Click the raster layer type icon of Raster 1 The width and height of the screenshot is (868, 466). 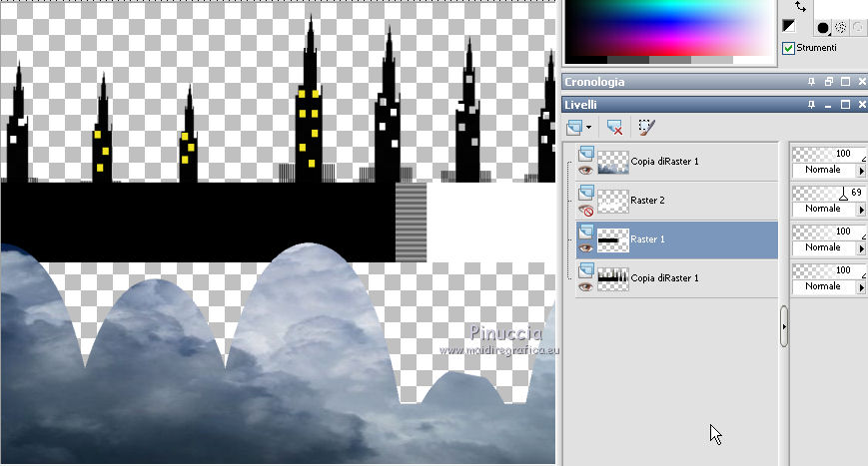586,232
